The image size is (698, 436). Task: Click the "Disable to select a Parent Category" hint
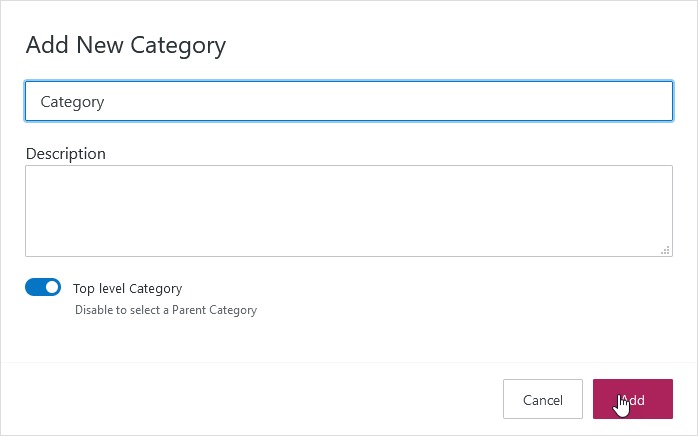point(166,310)
